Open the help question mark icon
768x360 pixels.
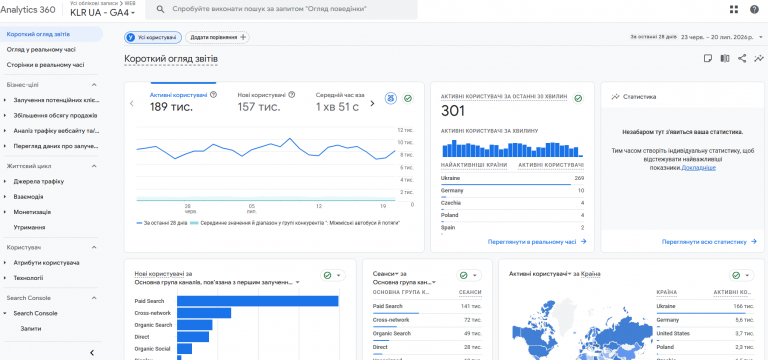coord(754,9)
